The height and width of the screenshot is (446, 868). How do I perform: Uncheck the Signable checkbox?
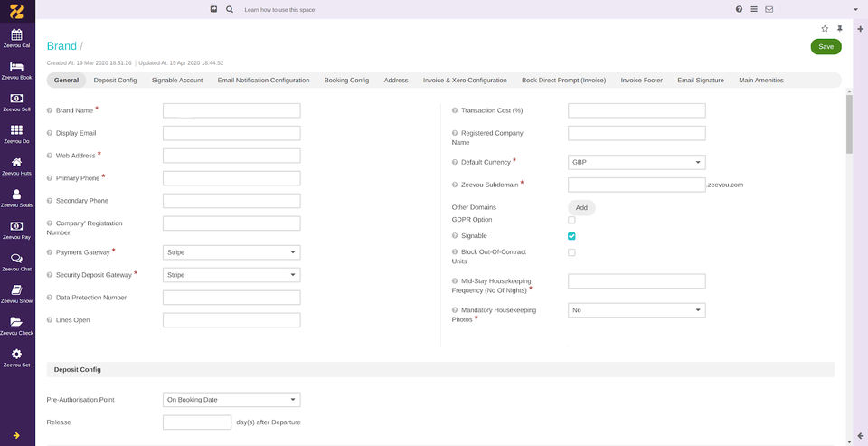[x=571, y=236]
